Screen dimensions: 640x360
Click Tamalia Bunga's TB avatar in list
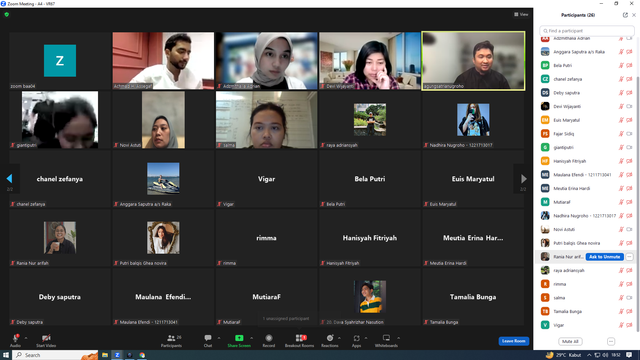click(545, 311)
